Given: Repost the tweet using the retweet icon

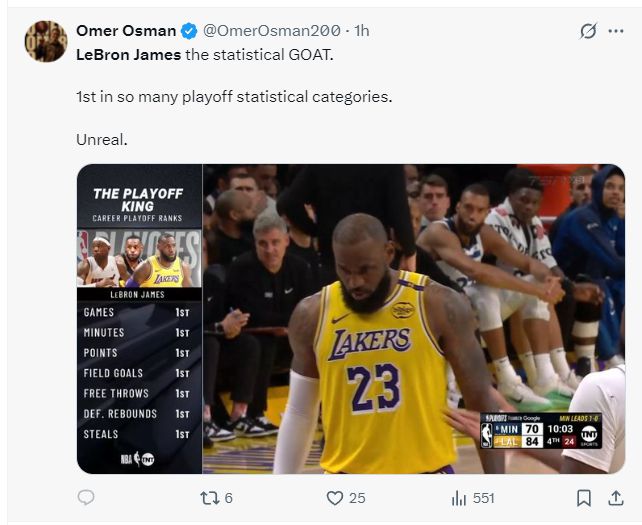Looking at the screenshot, I should click(210, 497).
